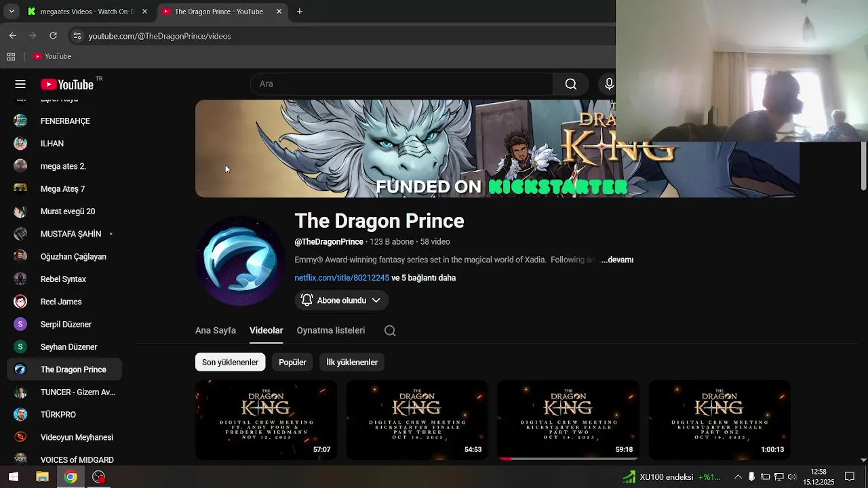Screen dimensions: 868x488
Task: Switch to Oynatma listeleri tab
Action: tap(331, 331)
